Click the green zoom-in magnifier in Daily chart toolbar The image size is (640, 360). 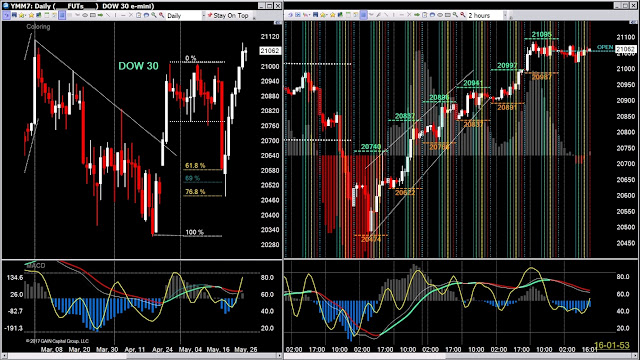[154, 15]
